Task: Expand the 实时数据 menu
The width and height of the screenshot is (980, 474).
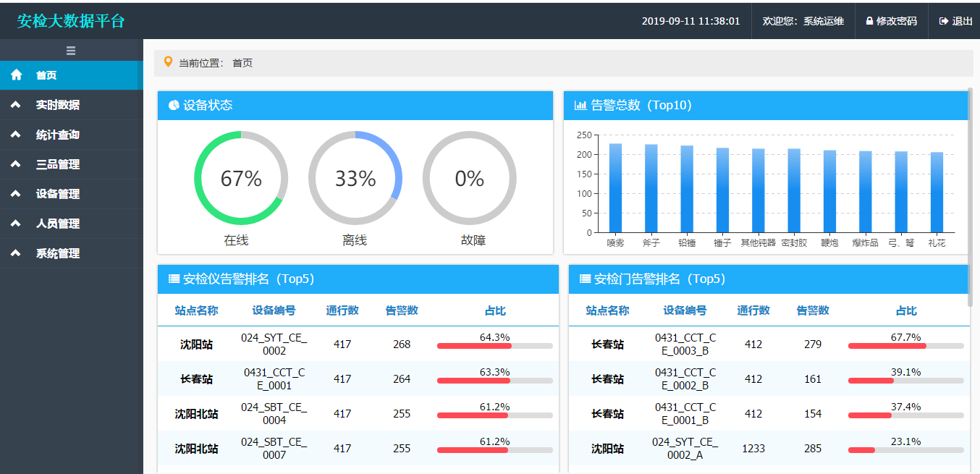Action: [x=58, y=105]
